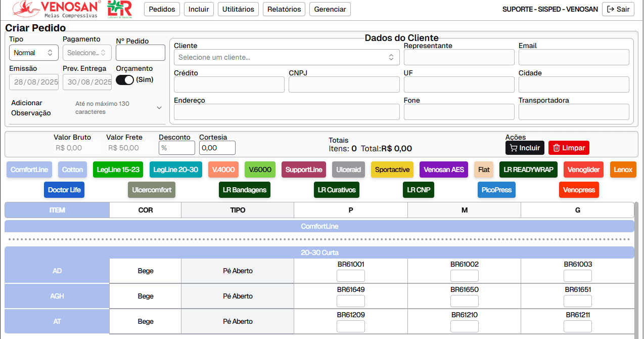Image resolution: width=644 pixels, height=339 pixels.
Task: Click the LR logo icon
Action: coord(119,9)
